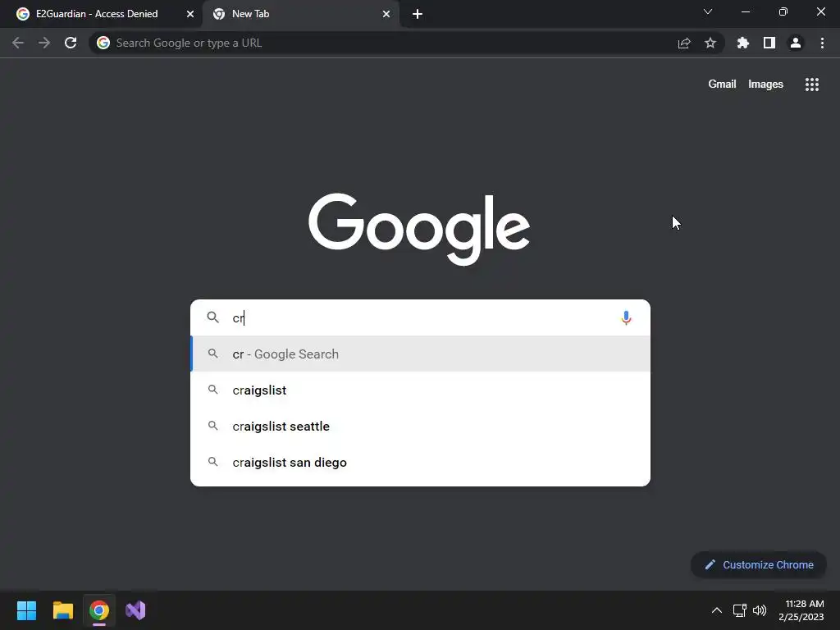The width and height of the screenshot is (840, 630).
Task: Open the volume tray icon
Action: pos(760,610)
